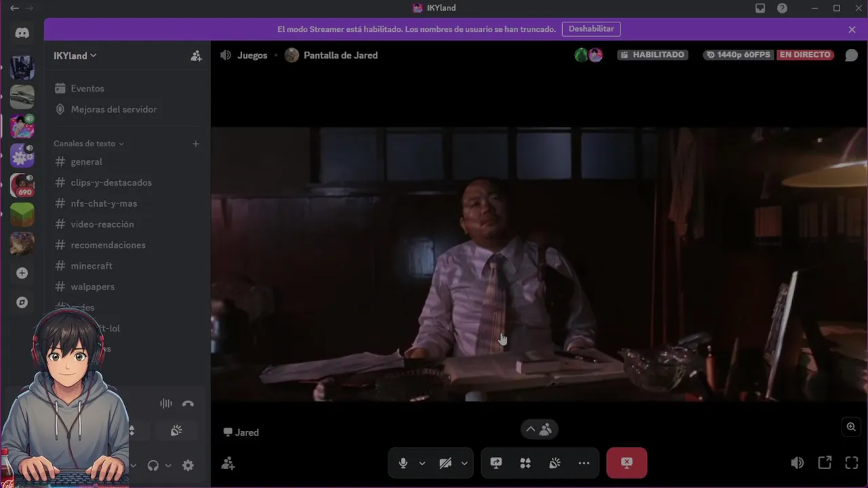Open the inbox icon in title bar
This screenshot has width=868, height=488.
pos(760,8)
